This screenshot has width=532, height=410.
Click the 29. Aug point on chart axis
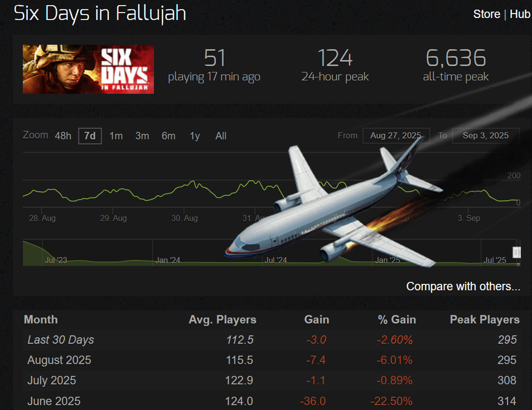coord(113,218)
